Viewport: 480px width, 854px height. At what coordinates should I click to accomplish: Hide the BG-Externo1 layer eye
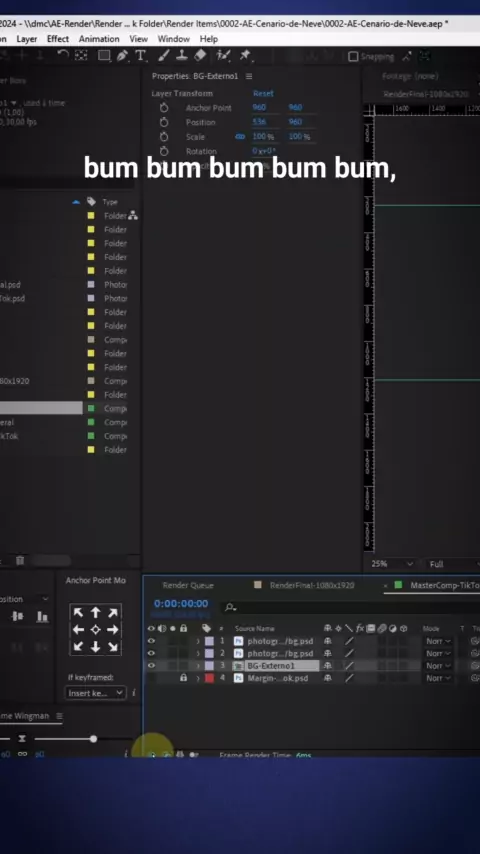coord(151,666)
